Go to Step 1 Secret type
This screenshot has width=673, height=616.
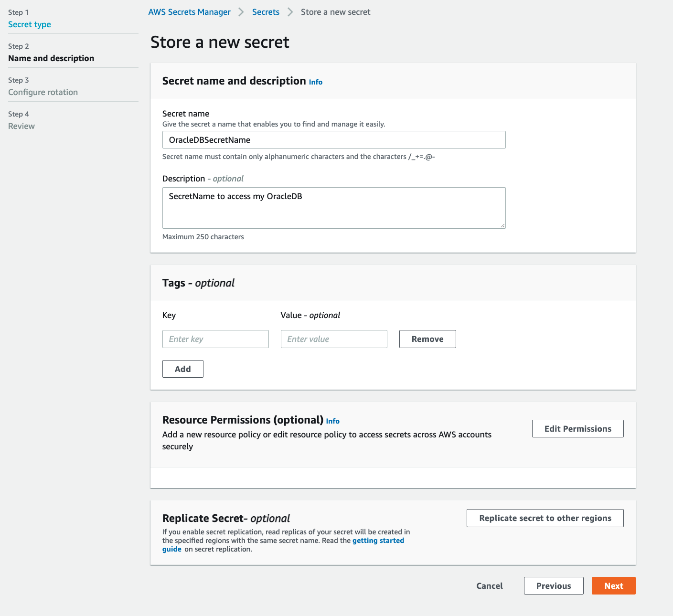point(30,24)
